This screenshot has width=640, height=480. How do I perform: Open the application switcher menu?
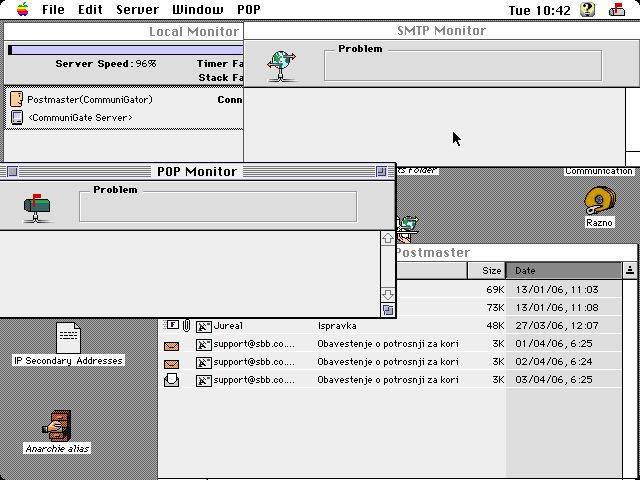pyautogui.click(x=616, y=10)
